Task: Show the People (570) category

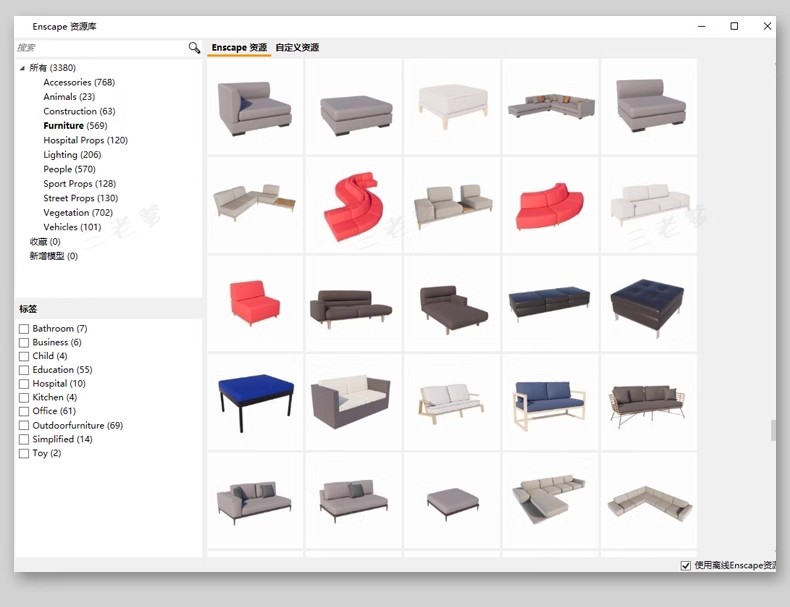Action: point(70,169)
